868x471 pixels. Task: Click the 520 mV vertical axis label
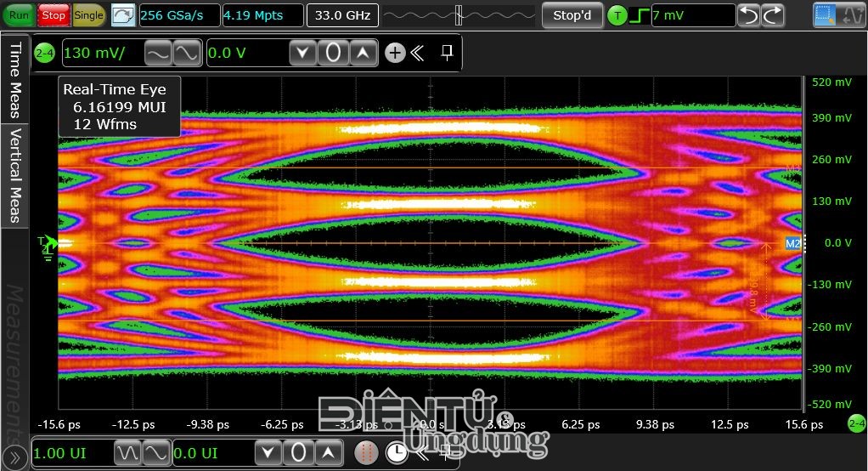tap(831, 82)
